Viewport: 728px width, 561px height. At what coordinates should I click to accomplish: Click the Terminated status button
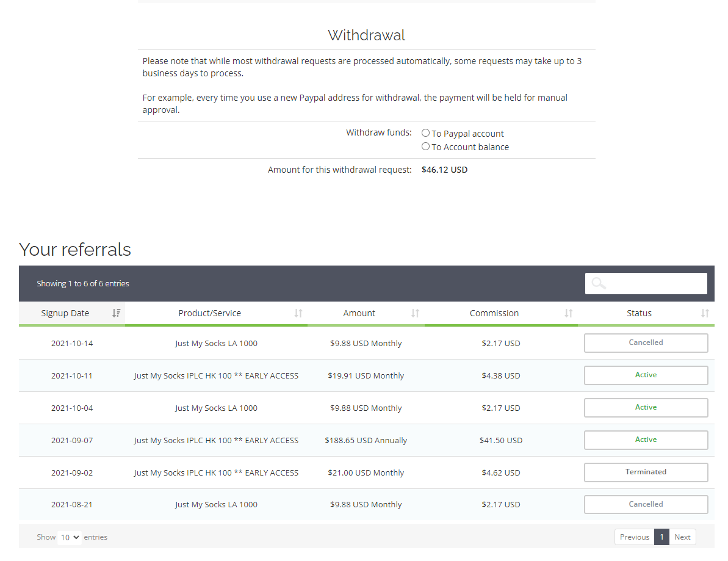(646, 472)
